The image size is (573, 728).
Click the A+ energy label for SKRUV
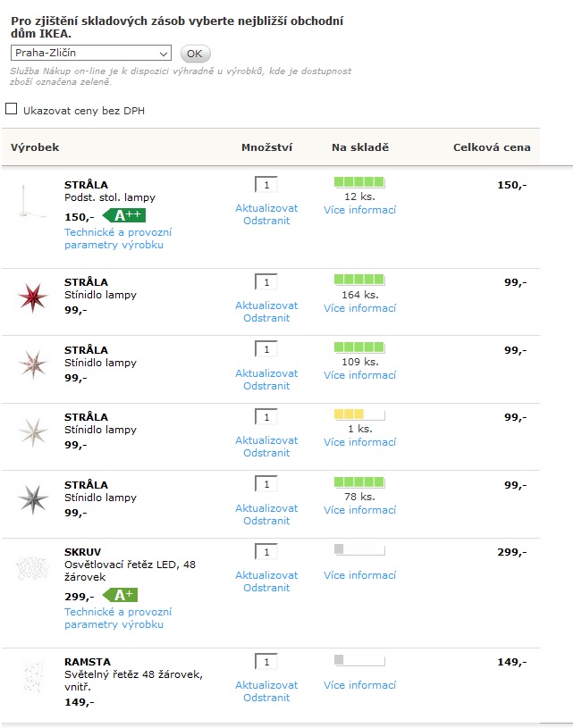click(x=121, y=595)
